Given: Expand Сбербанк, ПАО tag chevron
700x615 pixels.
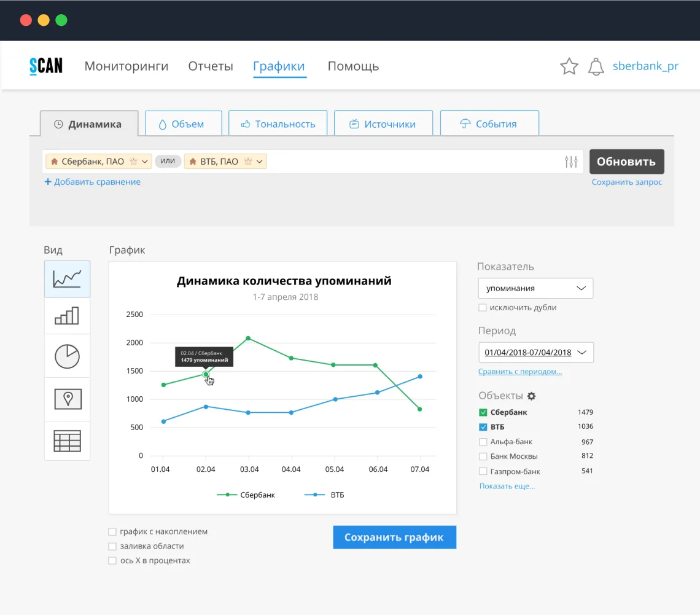Looking at the screenshot, I should click(x=145, y=162).
